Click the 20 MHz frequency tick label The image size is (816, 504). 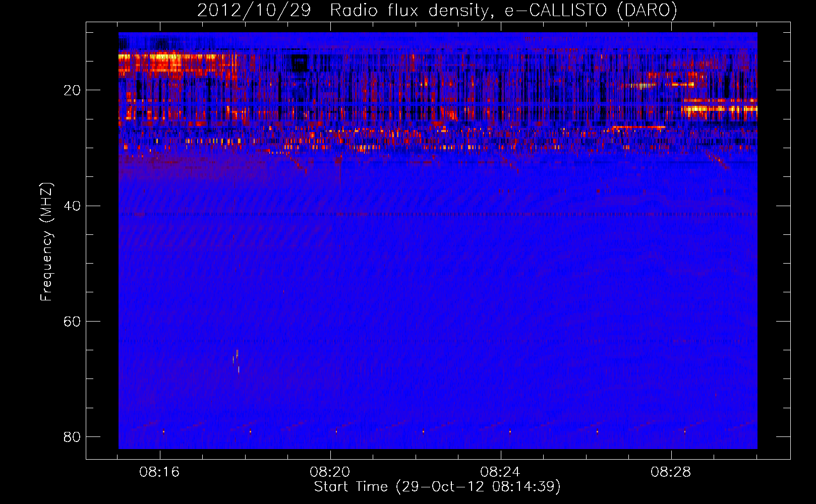tap(72, 90)
